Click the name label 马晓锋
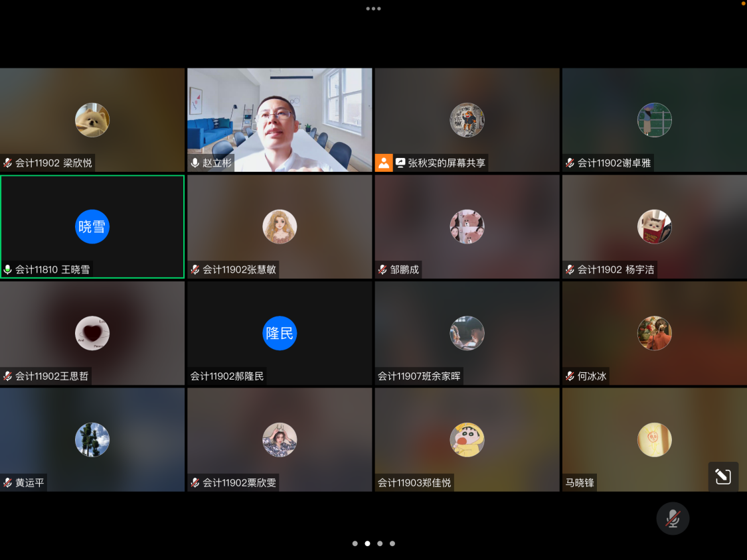The image size is (747, 560). tap(579, 483)
